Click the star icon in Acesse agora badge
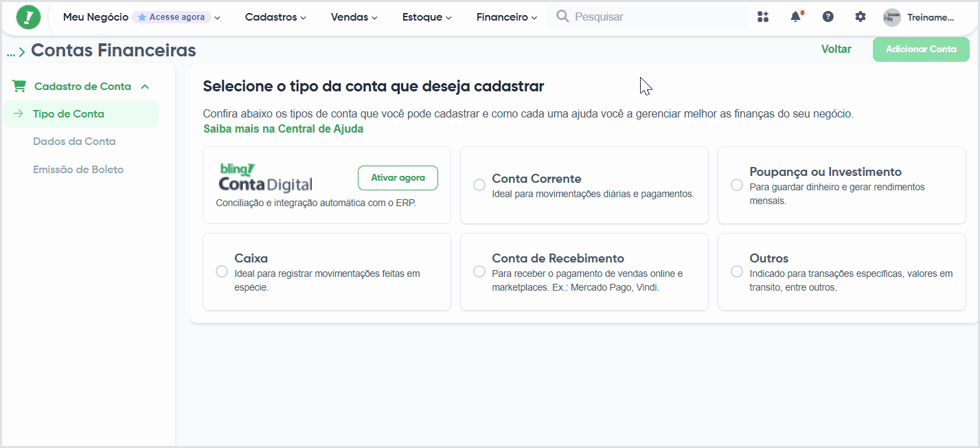Image resolution: width=980 pixels, height=448 pixels. point(142,17)
